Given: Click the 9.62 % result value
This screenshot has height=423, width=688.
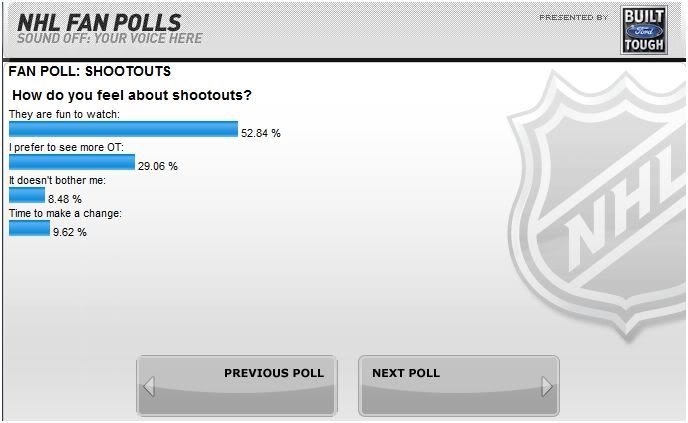Looking at the screenshot, I should 70,232.
